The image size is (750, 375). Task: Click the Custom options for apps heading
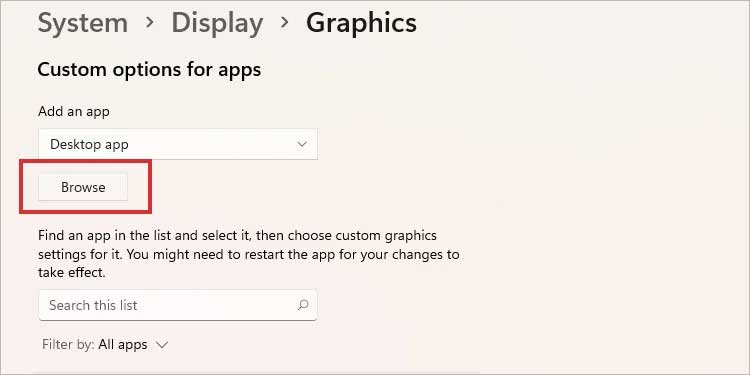(149, 70)
